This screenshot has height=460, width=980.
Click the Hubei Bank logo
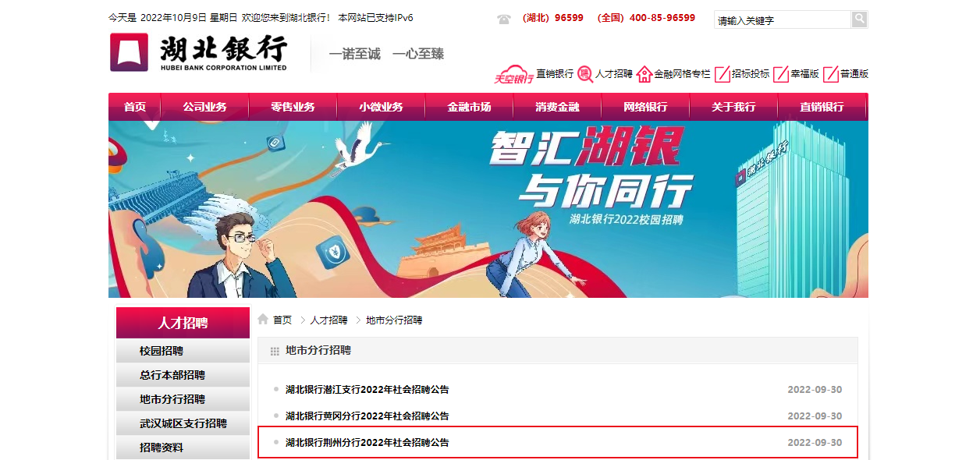(199, 52)
